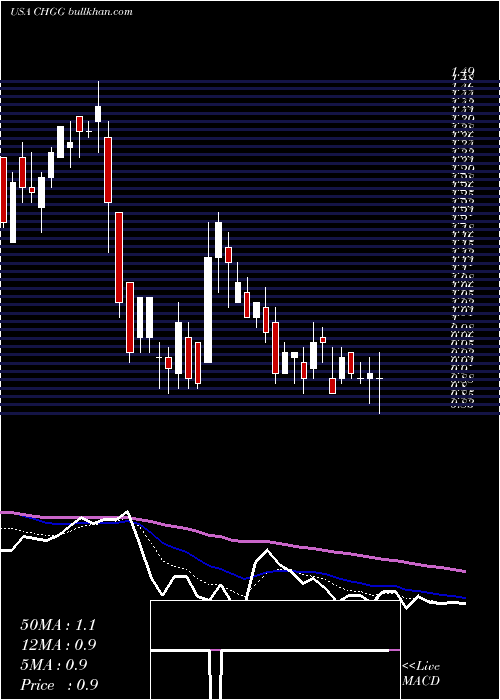Select the 12MA : 0.9 label
Image resolution: width=500 pixels, height=700 pixels.
[x=58, y=645]
